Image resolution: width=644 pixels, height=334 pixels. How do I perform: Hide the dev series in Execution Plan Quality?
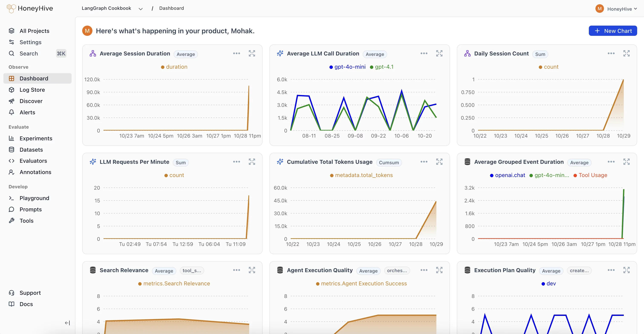549,283
